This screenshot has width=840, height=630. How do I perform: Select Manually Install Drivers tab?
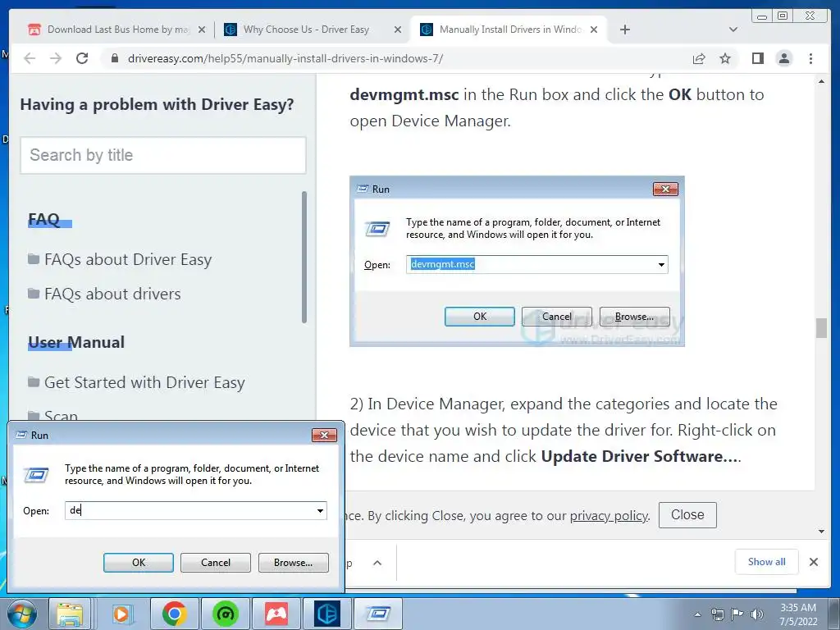pyautogui.click(x=509, y=30)
